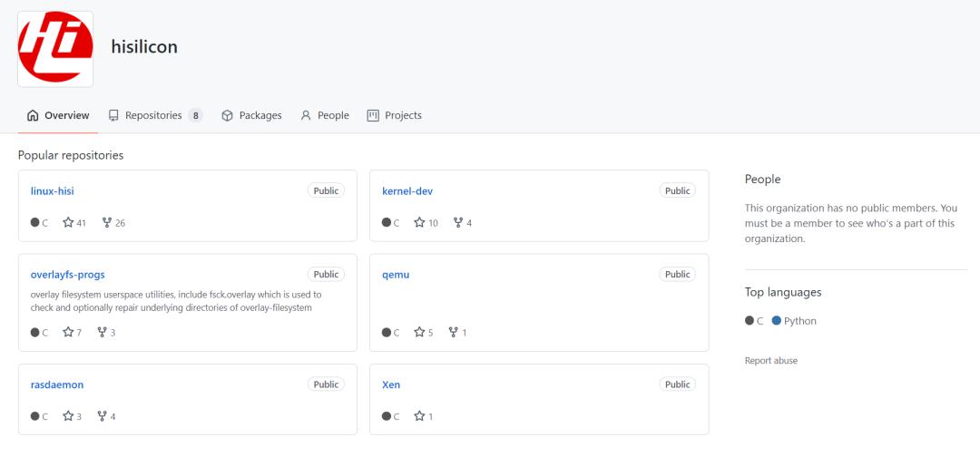Click the fork icon on qemu
The width and height of the screenshot is (980, 457).
(454, 332)
